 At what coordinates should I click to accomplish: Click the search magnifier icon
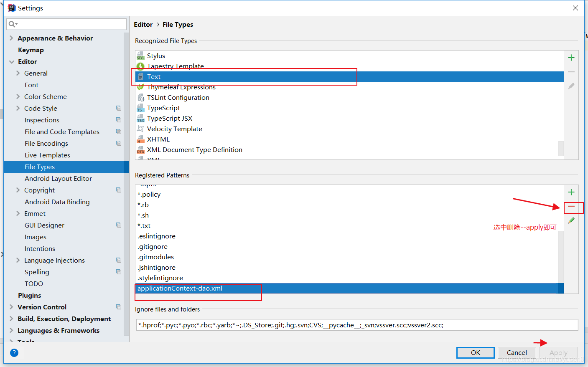[x=13, y=24]
